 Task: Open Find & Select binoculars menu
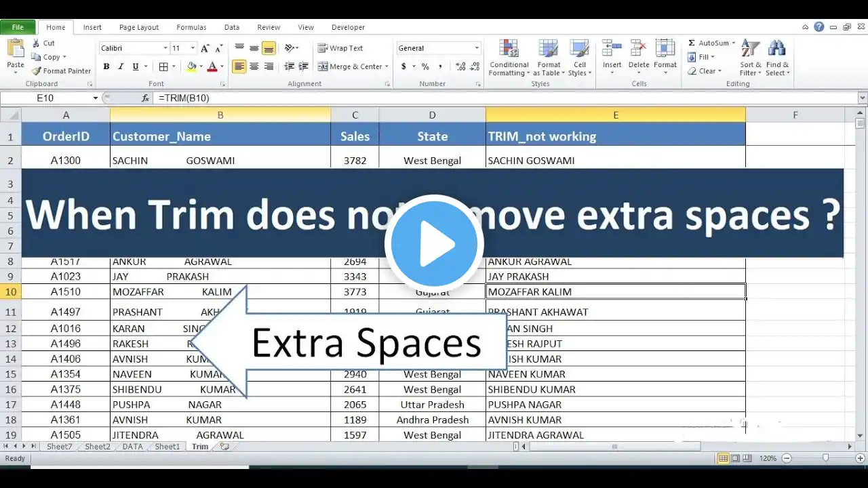click(777, 58)
